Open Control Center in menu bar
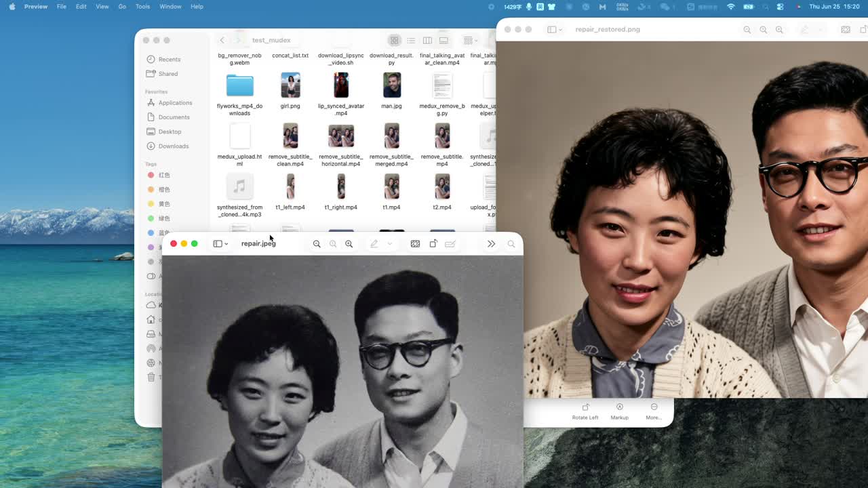The width and height of the screenshot is (868, 488). pyautogui.click(x=780, y=6)
